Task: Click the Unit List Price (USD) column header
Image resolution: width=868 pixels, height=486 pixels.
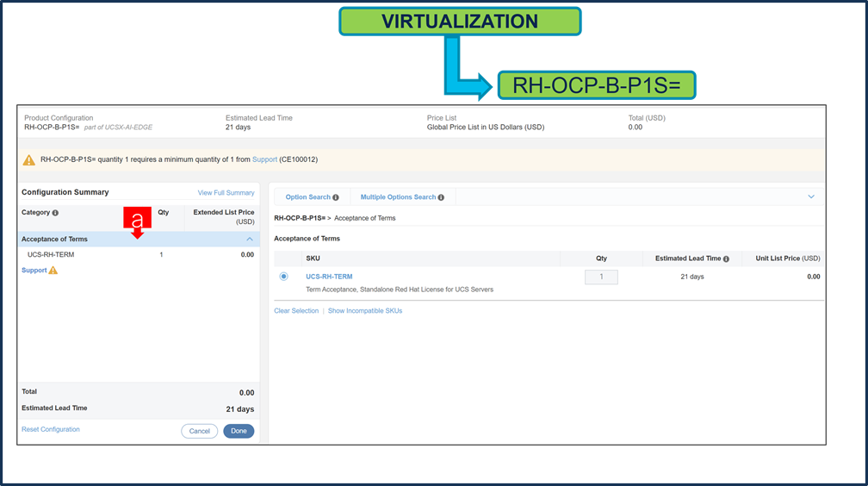Action: pyautogui.click(x=788, y=259)
